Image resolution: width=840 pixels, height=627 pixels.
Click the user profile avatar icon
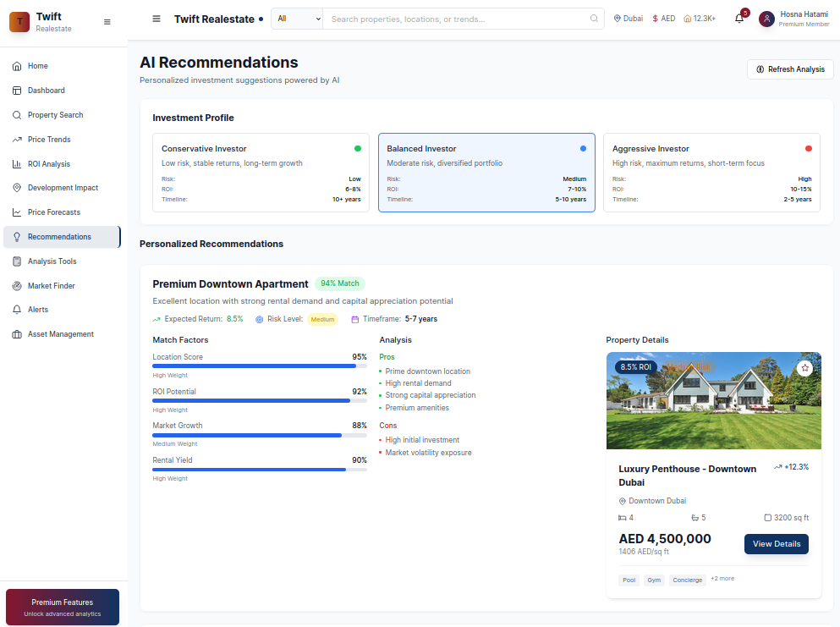pos(766,19)
